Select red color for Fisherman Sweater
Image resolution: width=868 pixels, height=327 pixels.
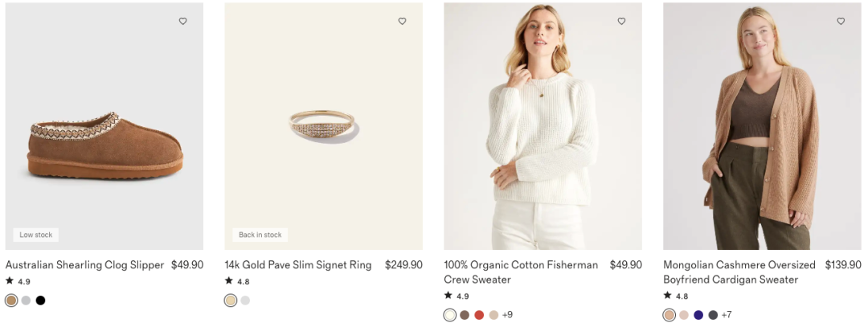479,315
